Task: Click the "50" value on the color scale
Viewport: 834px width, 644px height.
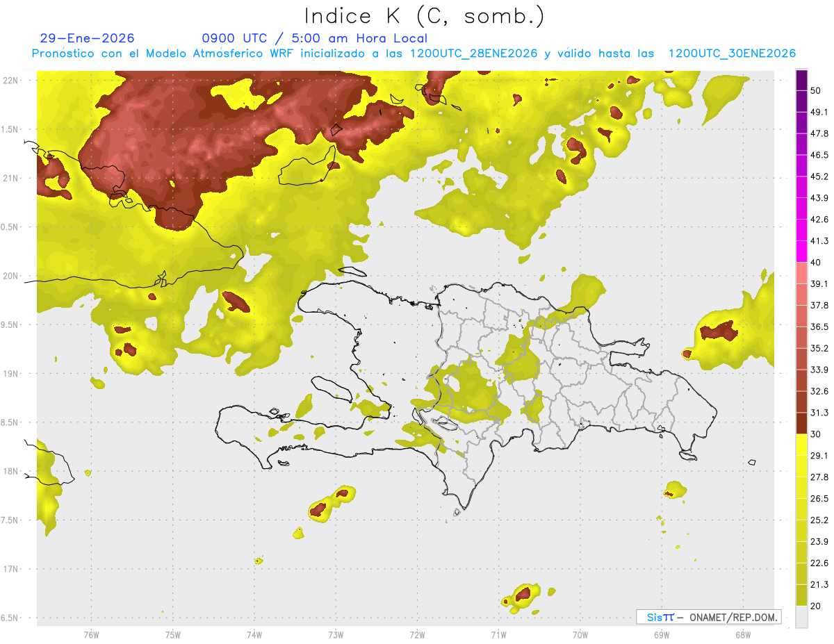Action: [x=816, y=90]
